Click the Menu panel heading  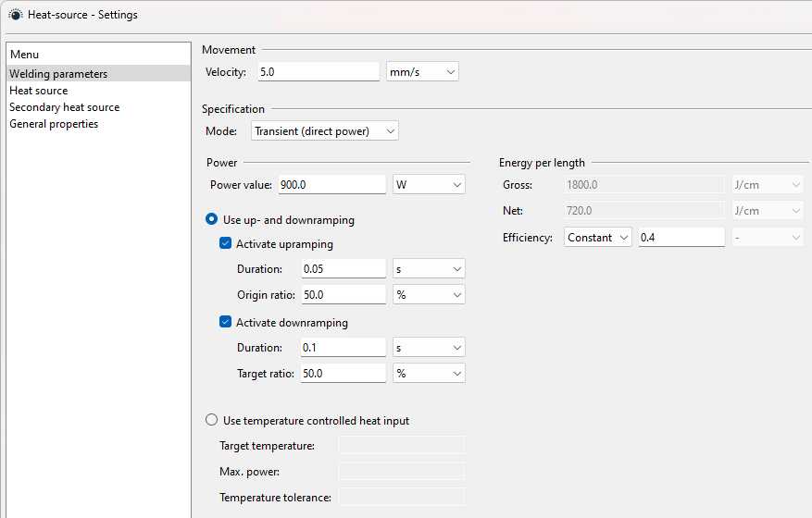pyautogui.click(x=24, y=55)
